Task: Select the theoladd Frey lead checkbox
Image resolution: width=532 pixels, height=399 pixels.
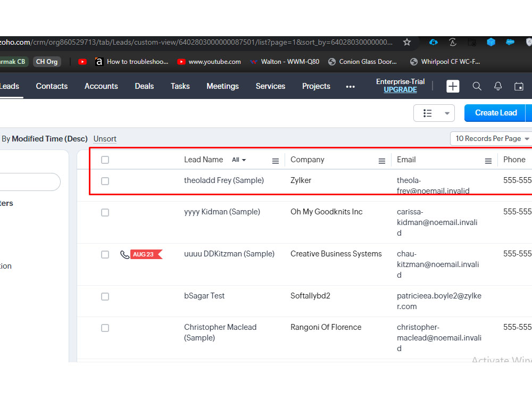Action: (x=105, y=181)
